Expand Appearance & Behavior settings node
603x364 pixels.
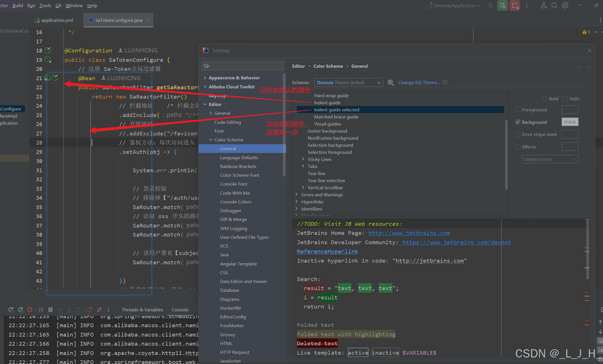(x=205, y=78)
